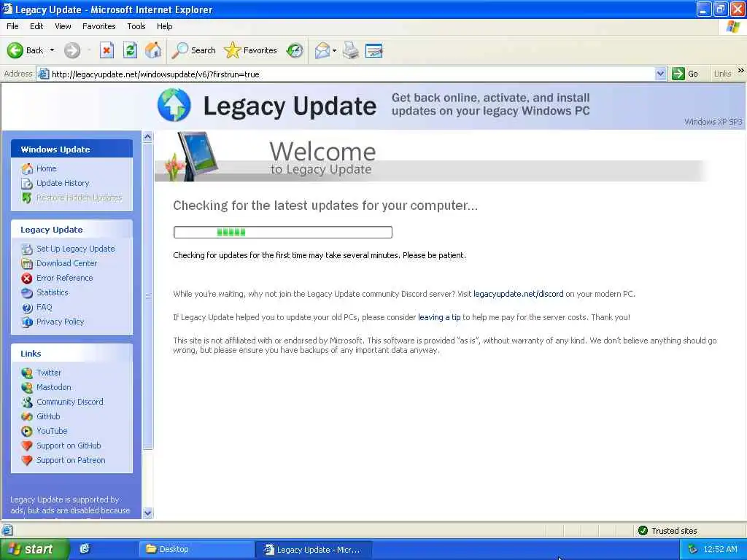This screenshot has height=560, width=747.
Task: Click the Support on GitHub heart icon
Action: pyautogui.click(x=27, y=446)
